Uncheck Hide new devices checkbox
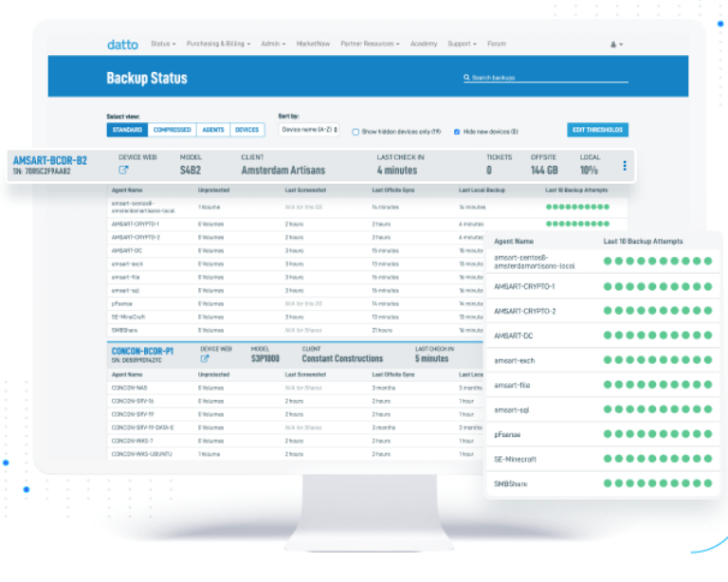 coord(457,132)
